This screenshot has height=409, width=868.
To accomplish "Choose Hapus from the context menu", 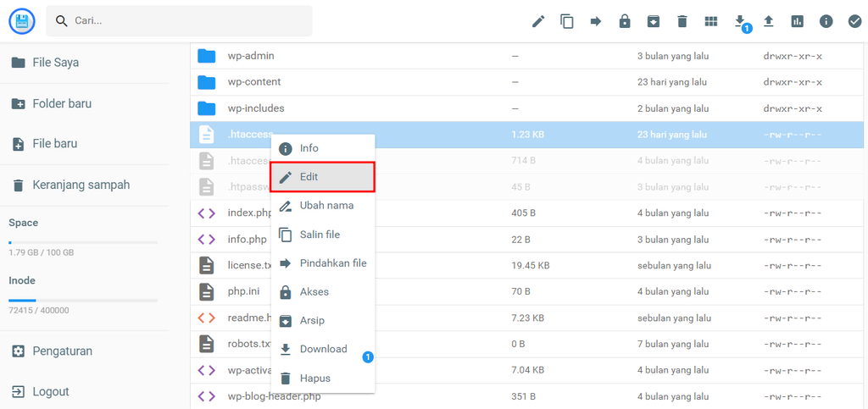I will (323, 378).
